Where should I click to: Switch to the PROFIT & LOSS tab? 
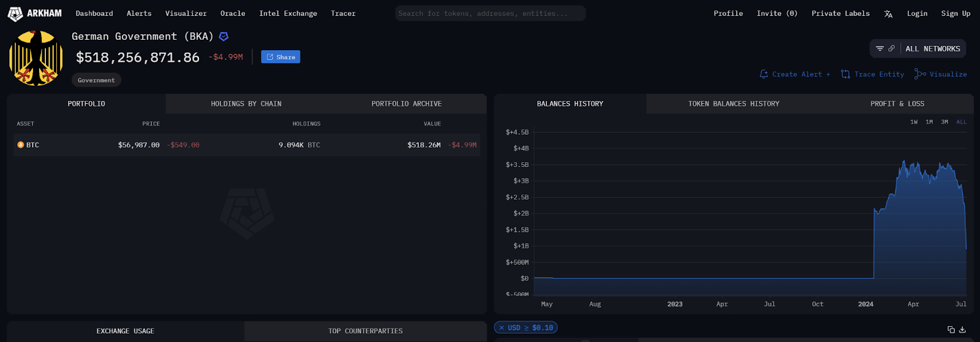pyautogui.click(x=897, y=104)
